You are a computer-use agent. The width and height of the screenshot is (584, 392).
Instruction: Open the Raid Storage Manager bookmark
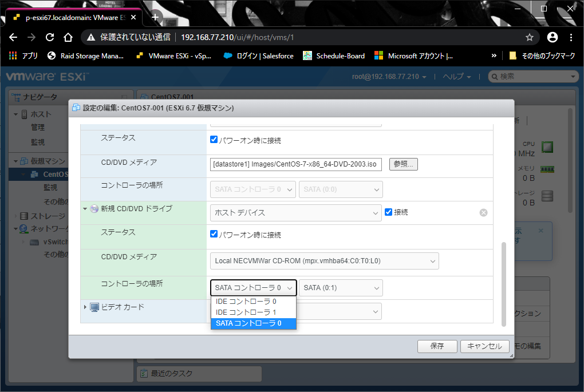coord(86,56)
